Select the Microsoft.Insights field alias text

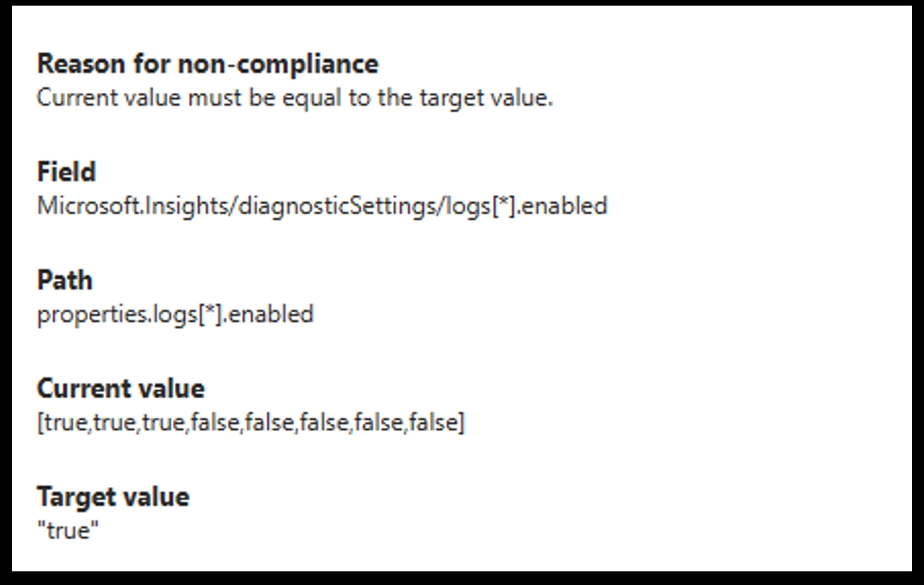[x=322, y=206]
